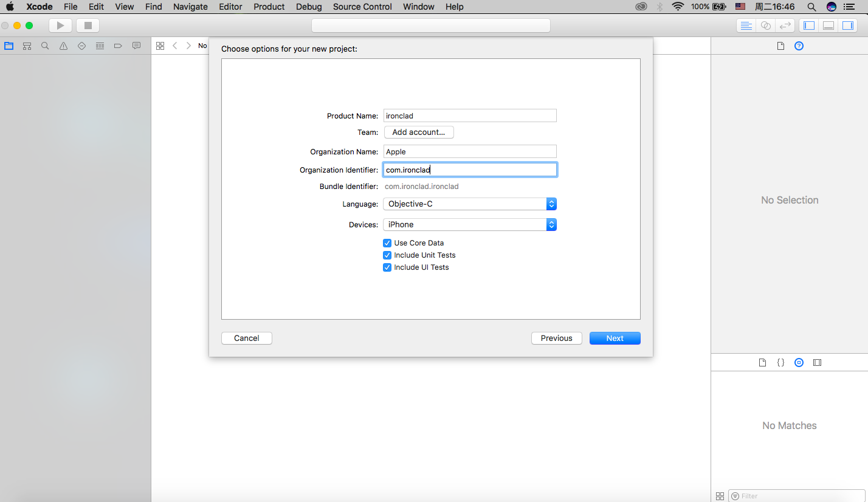The image size is (868, 502).
Task: Open the Editor menu
Action: [x=231, y=7]
